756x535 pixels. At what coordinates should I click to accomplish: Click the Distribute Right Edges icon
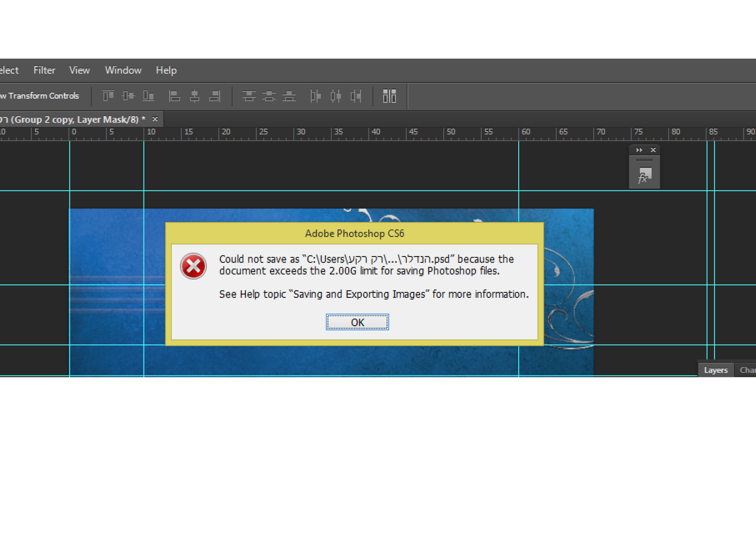tap(356, 96)
